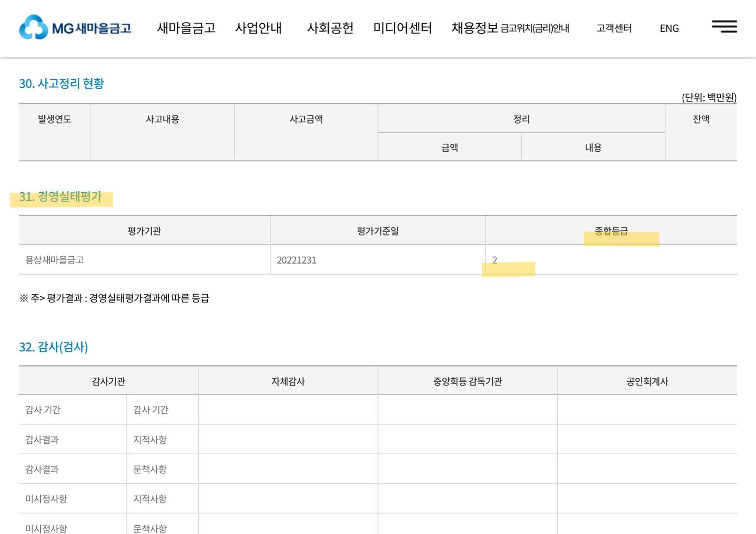Open the 새마을금고 navigation menu
Viewport: 756px width, 534px height.
pyautogui.click(x=186, y=29)
